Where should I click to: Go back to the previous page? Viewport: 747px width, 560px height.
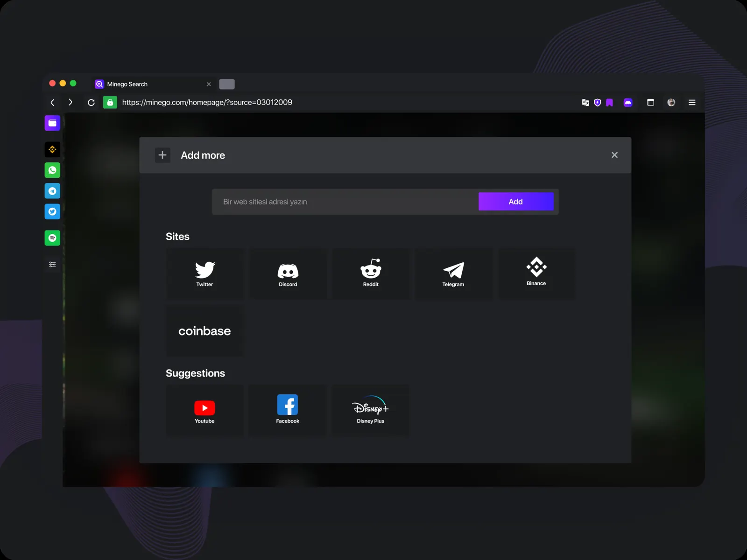coord(52,102)
